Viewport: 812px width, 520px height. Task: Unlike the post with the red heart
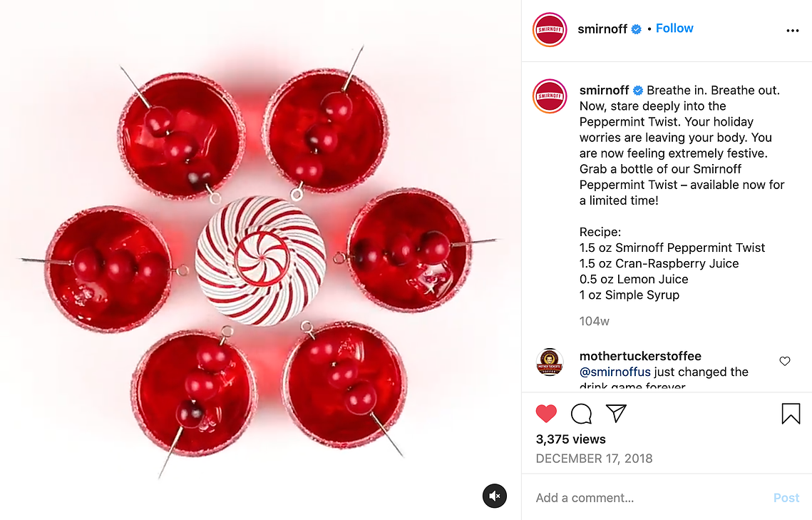coord(546,413)
